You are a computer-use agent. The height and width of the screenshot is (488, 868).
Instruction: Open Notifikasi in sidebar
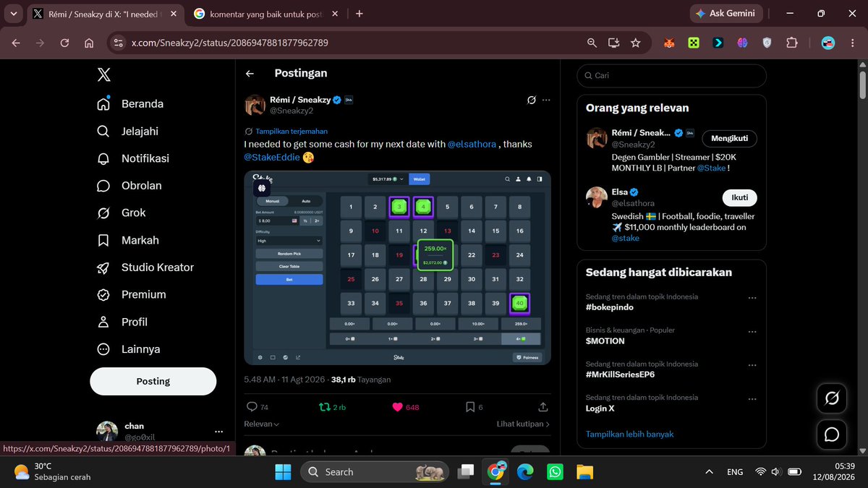pyautogui.click(x=132, y=158)
